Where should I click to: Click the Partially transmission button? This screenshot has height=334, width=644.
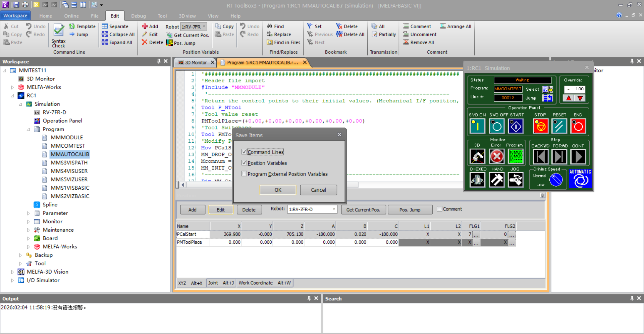(x=384, y=34)
